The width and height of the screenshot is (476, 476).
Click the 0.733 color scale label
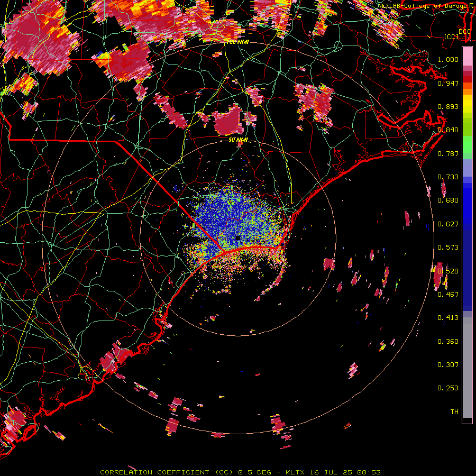[448, 177]
